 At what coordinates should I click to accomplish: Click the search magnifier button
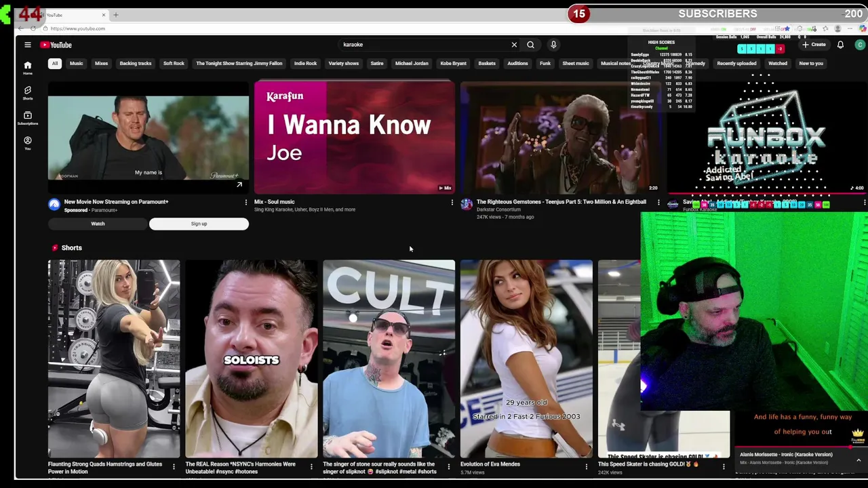(530, 45)
